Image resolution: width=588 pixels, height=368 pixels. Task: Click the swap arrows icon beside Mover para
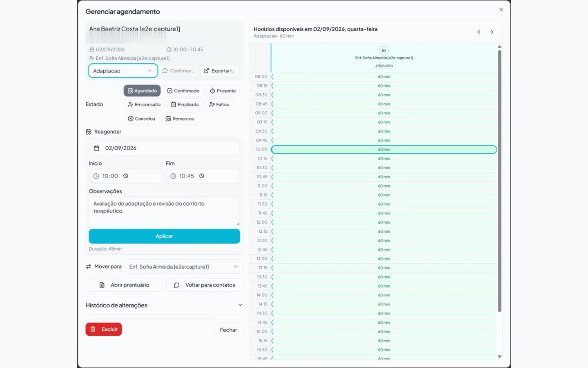click(89, 267)
